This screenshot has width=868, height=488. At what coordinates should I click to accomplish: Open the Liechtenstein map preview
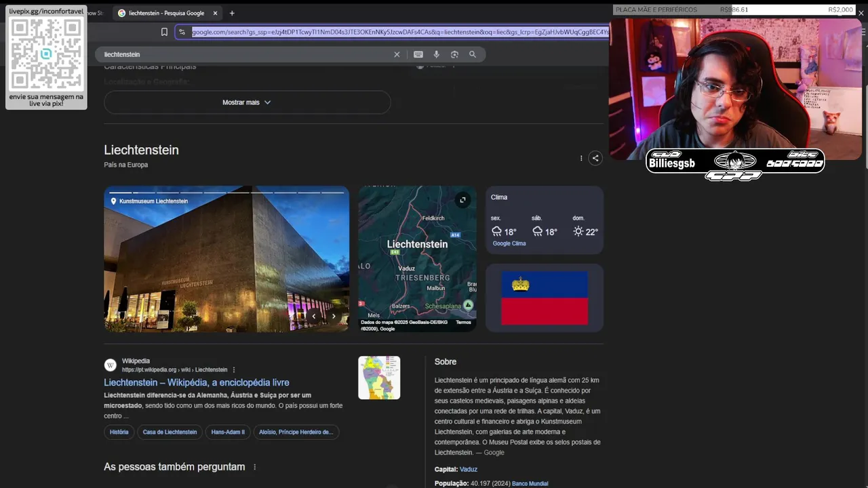click(417, 259)
